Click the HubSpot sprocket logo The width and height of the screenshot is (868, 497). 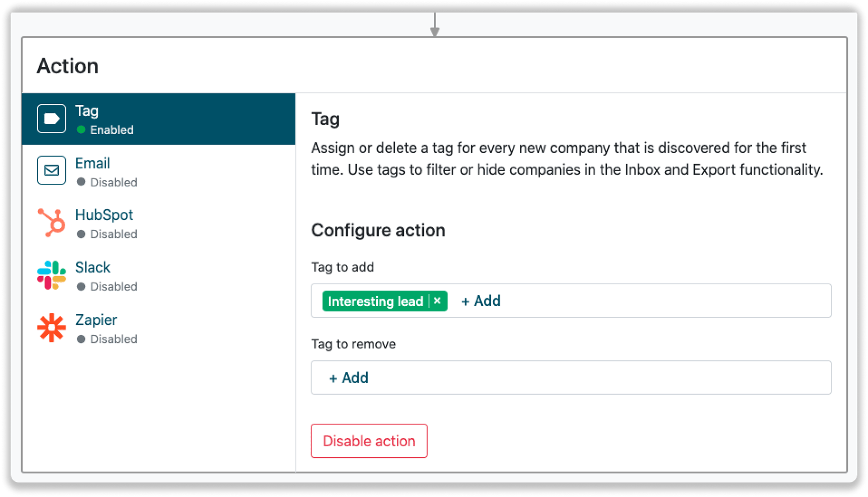(51, 222)
